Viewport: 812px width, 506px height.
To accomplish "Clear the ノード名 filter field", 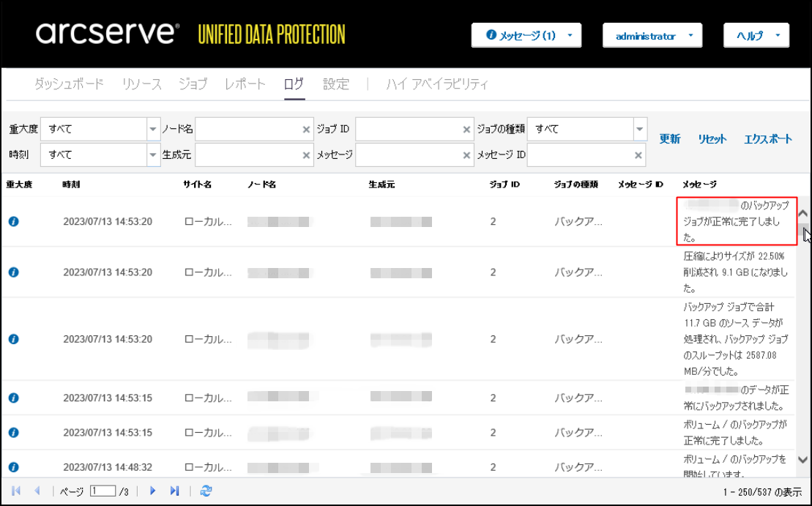I will 306,130.
